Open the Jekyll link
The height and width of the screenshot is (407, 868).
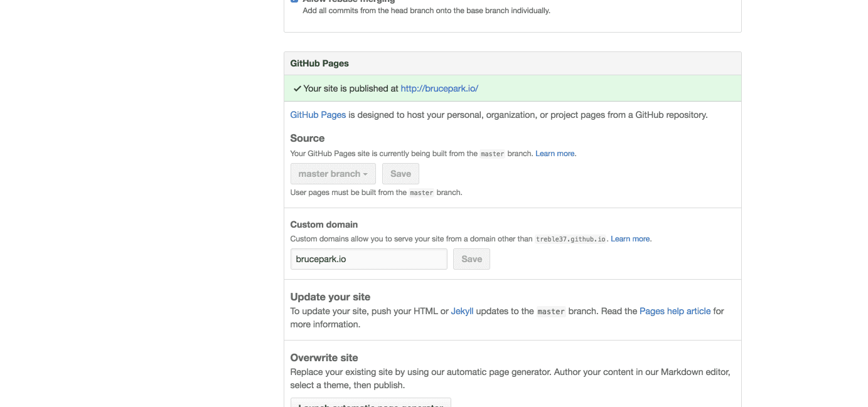click(462, 311)
